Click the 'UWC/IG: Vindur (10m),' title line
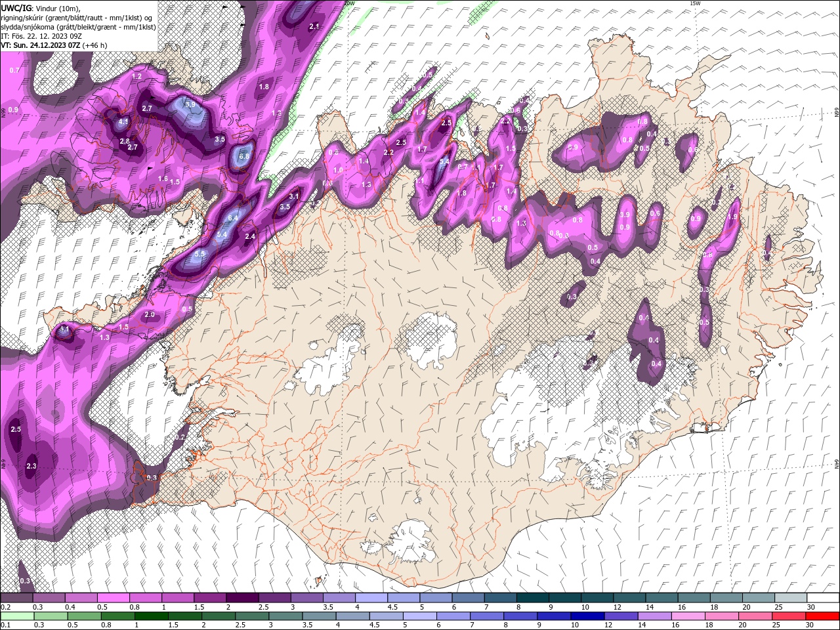The height and width of the screenshot is (630, 840). pyautogui.click(x=39, y=8)
